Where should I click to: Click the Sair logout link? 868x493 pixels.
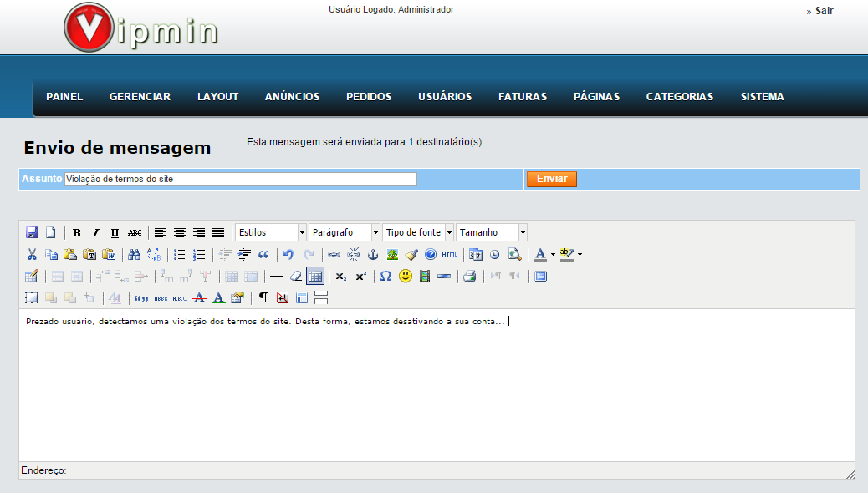(x=824, y=11)
